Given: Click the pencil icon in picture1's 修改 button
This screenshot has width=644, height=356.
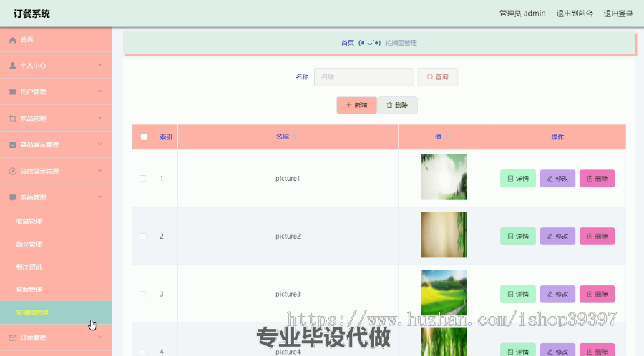Looking at the screenshot, I should click(550, 179).
